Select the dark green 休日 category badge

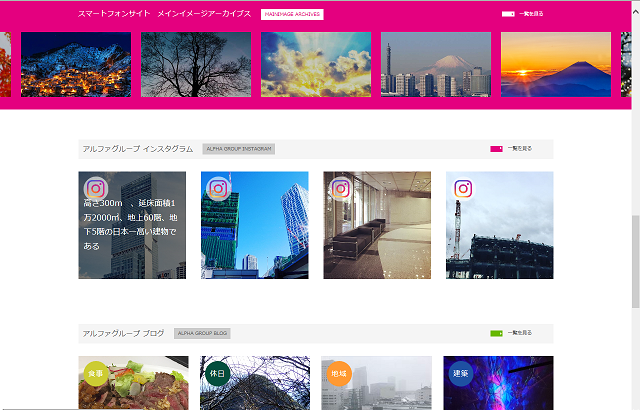[217, 373]
